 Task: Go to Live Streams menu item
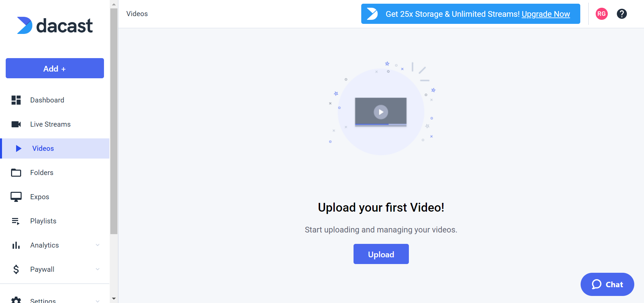[x=50, y=124]
